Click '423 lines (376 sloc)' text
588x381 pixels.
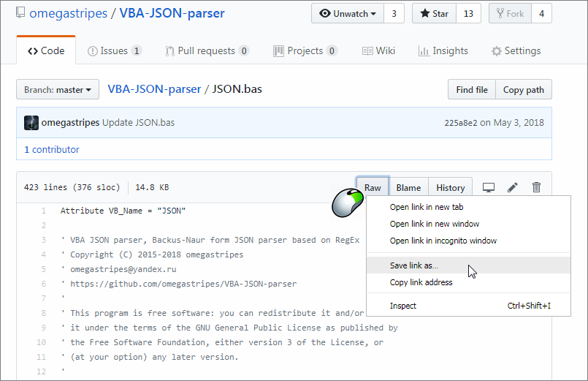[x=72, y=187]
